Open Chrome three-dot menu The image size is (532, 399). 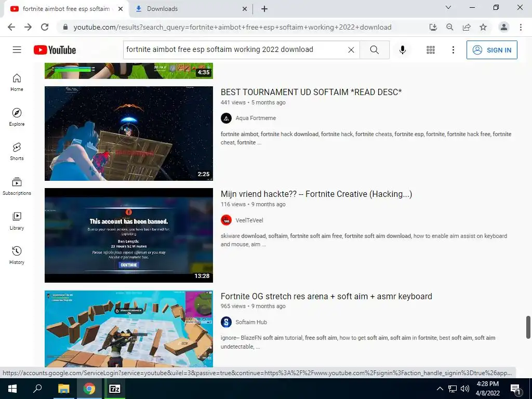[x=521, y=27]
